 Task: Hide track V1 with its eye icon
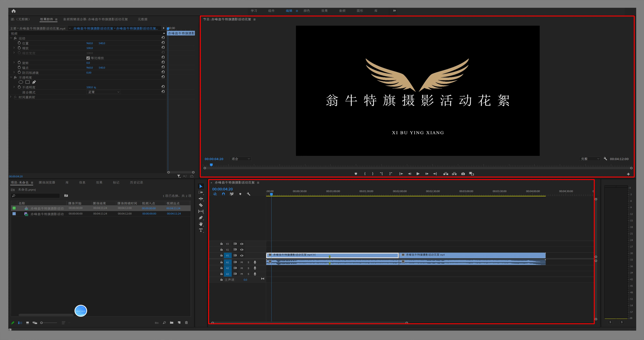[242, 255]
